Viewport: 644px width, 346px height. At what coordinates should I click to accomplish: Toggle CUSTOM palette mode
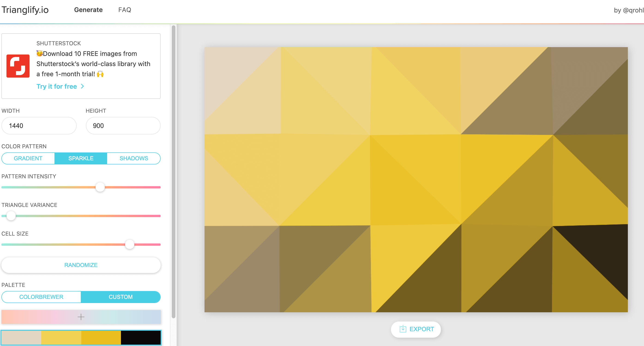click(120, 297)
